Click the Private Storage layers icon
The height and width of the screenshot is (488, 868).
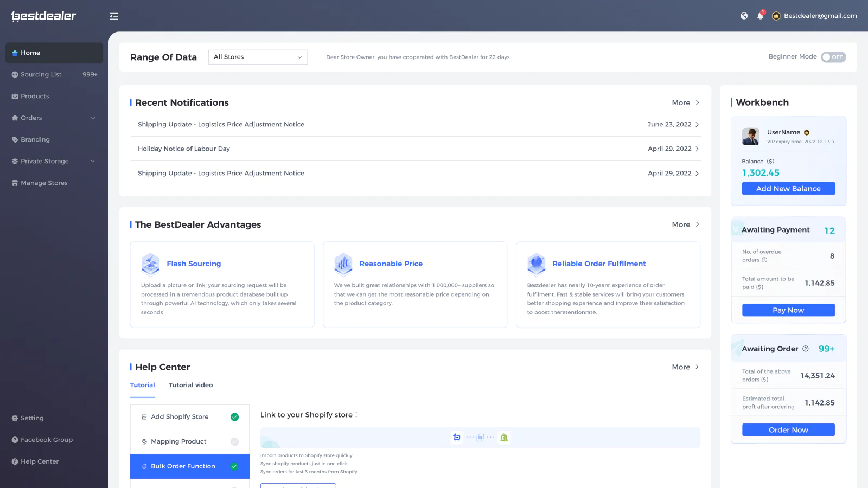click(x=15, y=161)
